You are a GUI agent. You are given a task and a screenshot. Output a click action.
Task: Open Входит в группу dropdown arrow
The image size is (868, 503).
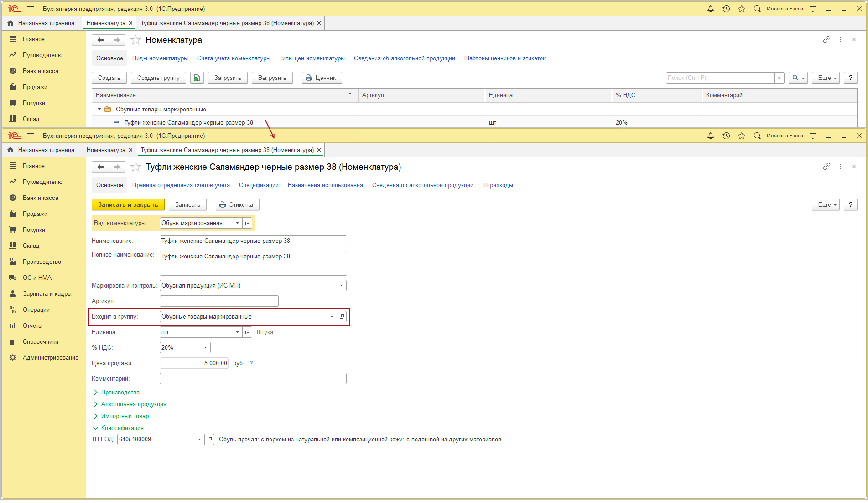[332, 316]
